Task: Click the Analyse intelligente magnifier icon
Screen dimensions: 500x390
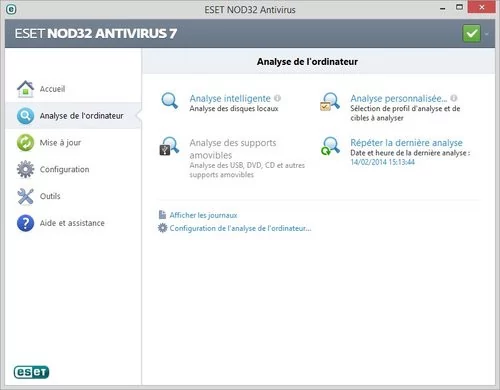Action: 169,101
